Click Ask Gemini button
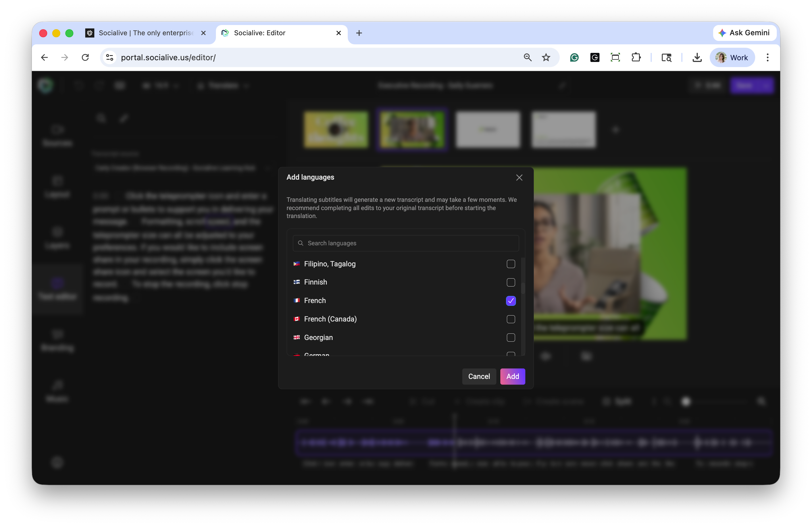The width and height of the screenshot is (812, 527). pyautogui.click(x=744, y=33)
